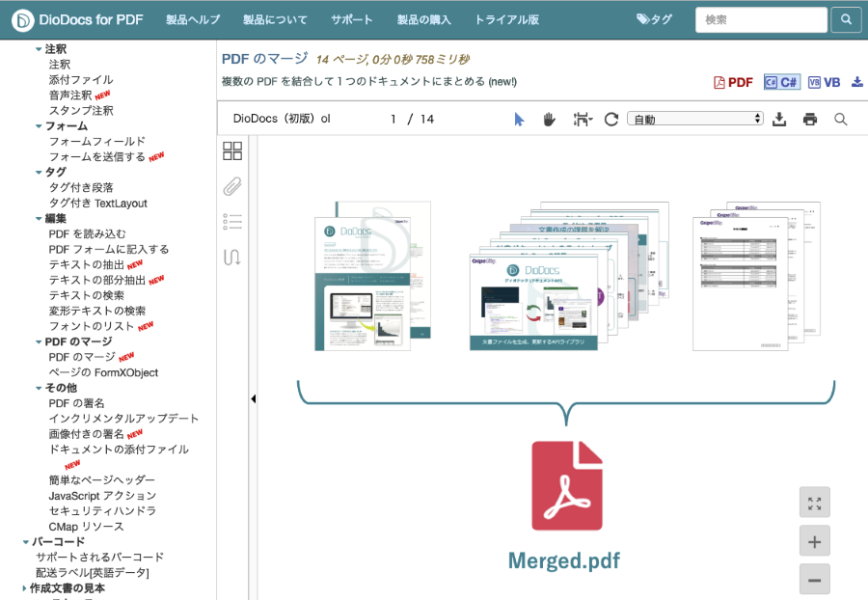Screen dimensions: 868x600
Task: Open インクリメンタルアップデート sample
Action: tap(123, 419)
